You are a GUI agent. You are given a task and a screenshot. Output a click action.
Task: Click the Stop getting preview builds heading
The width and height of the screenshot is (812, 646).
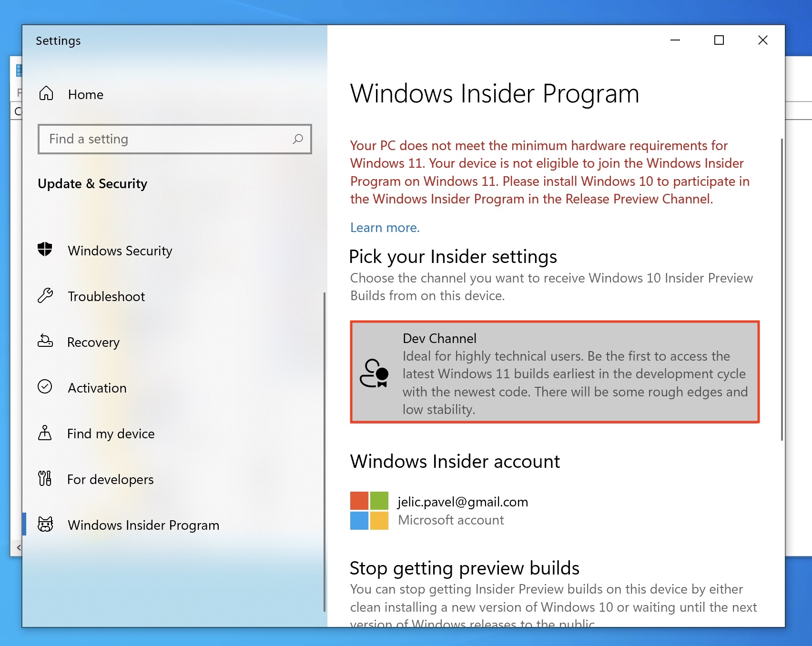(x=465, y=568)
